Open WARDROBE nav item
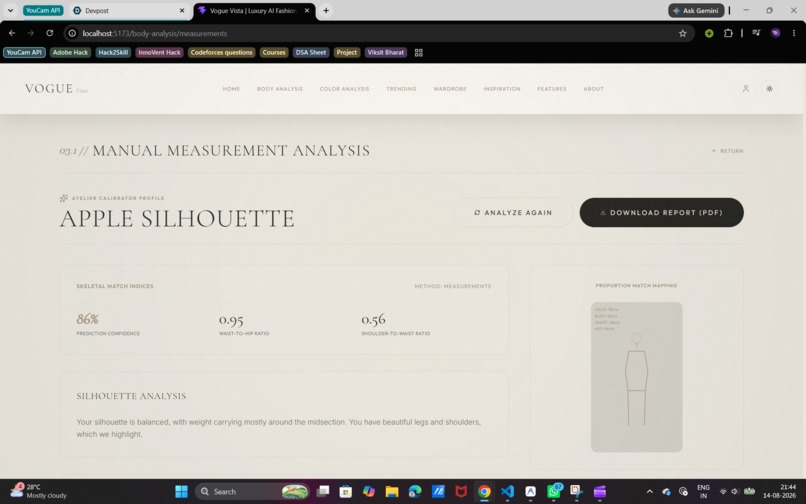Screen dimensions: 806x504 coord(450,89)
